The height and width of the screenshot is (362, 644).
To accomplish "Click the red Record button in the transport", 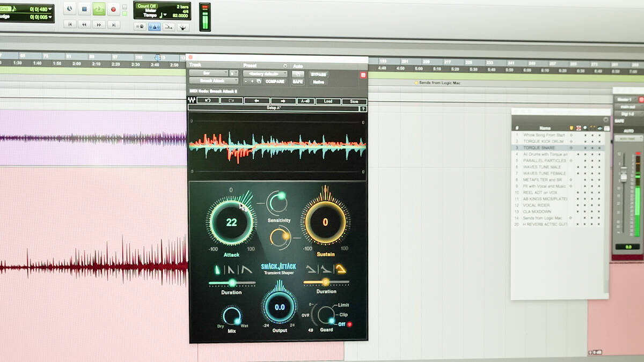I will 113,9.
